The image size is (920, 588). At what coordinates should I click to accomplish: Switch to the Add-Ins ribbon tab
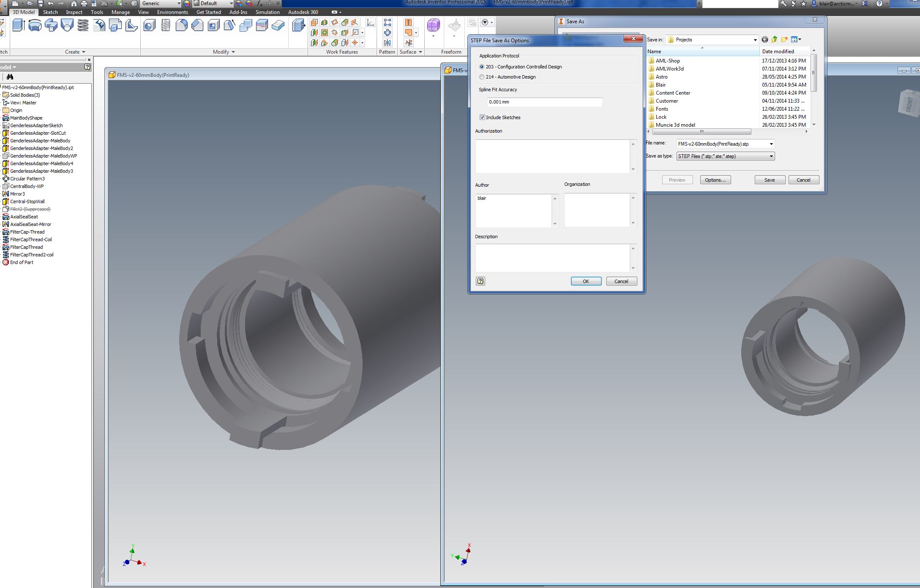click(x=238, y=12)
